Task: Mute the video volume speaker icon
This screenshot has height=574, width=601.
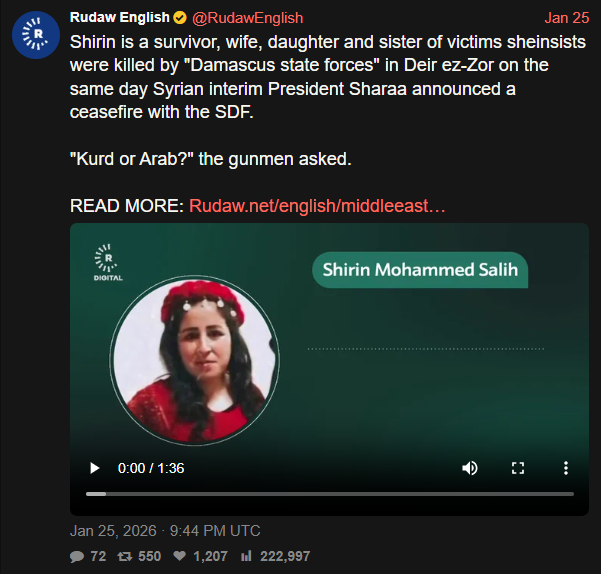Action: tap(470, 468)
